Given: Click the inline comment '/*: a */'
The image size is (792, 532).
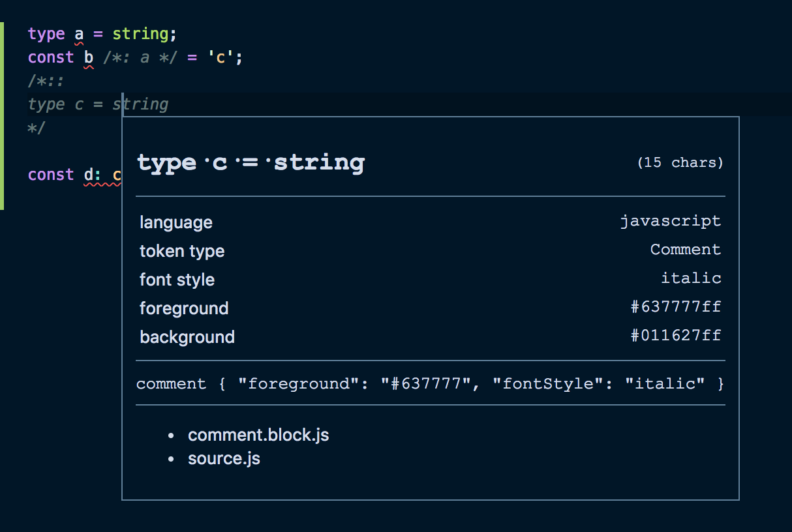Looking at the screenshot, I should coord(140,57).
